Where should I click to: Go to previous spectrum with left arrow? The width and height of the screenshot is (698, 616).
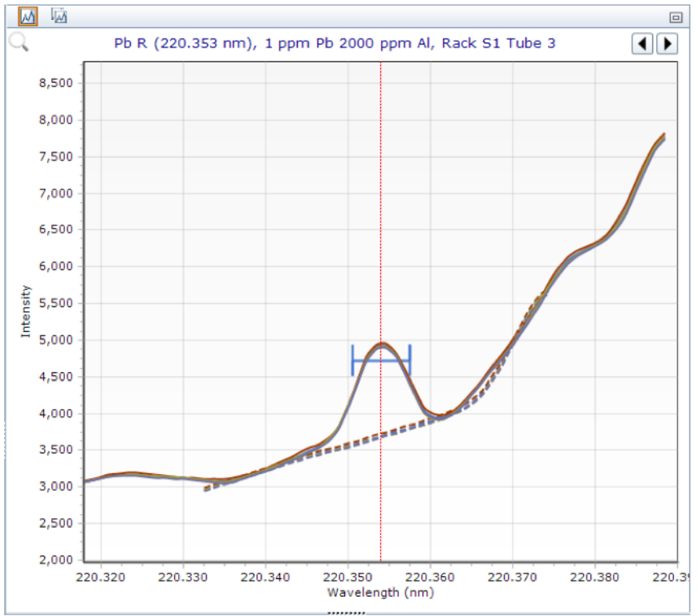pos(643,43)
